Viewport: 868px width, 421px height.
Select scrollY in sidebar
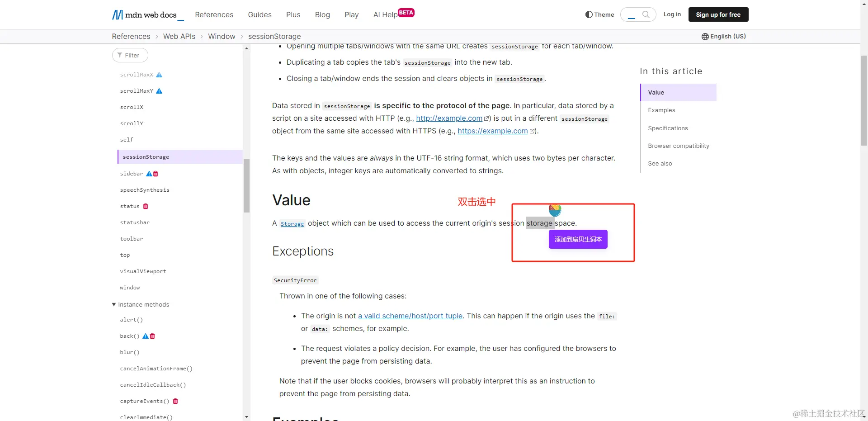[132, 123]
